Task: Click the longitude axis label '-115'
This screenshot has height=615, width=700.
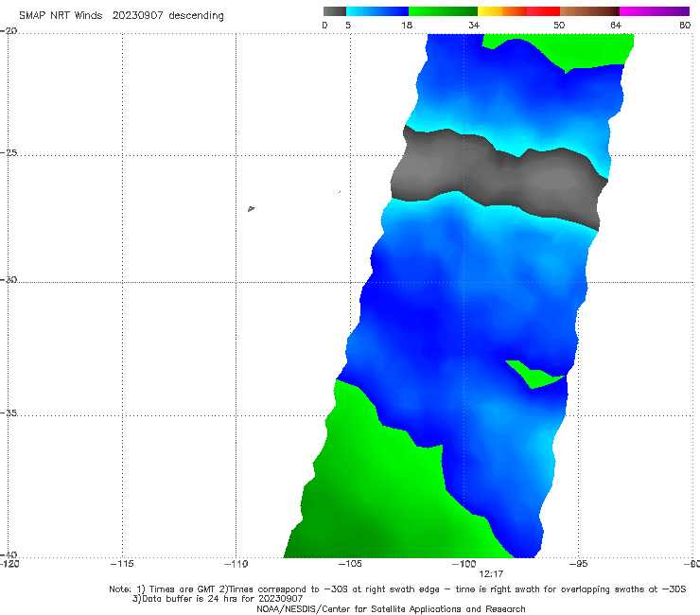Action: (x=122, y=564)
